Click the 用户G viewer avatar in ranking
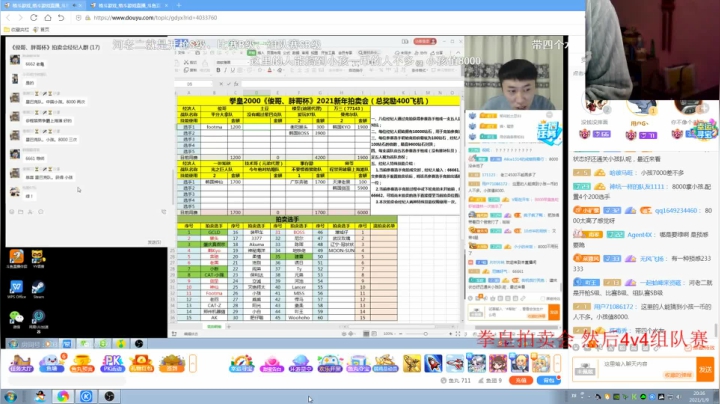This screenshot has width=720, height=404. tap(640, 109)
